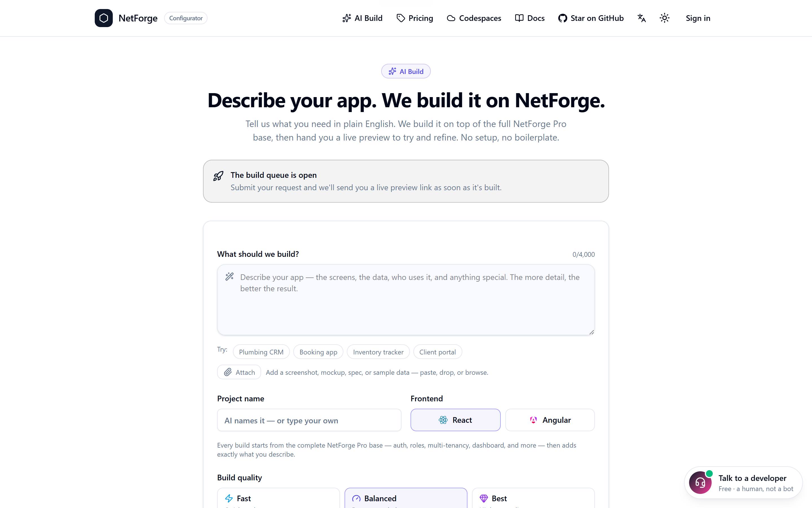Click the text area resize handle
Screen dimensions: 812x508
(x=592, y=332)
